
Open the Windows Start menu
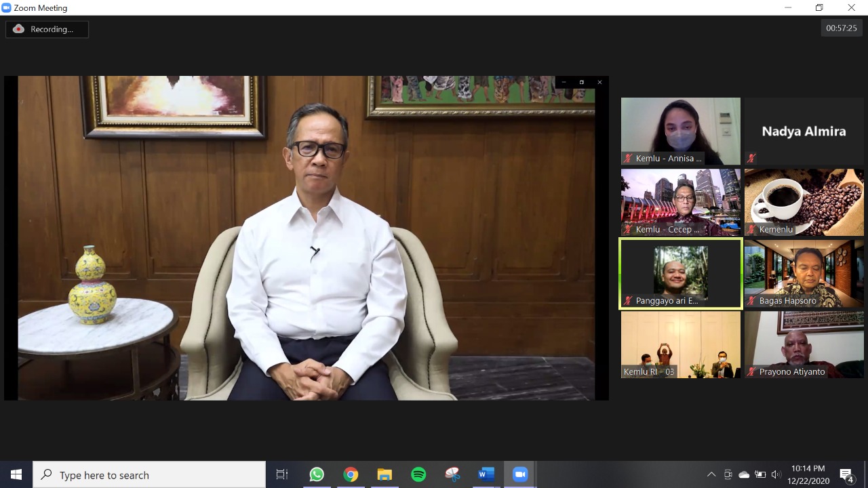[16, 474]
